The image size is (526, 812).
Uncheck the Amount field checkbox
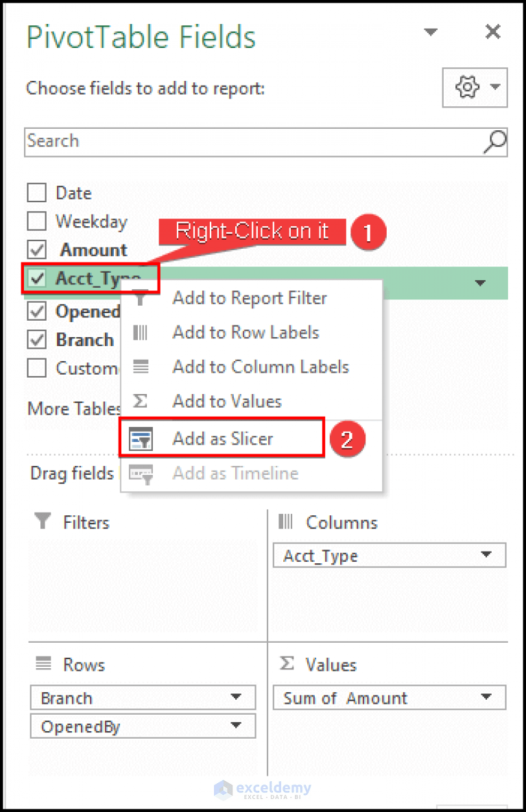point(36,249)
